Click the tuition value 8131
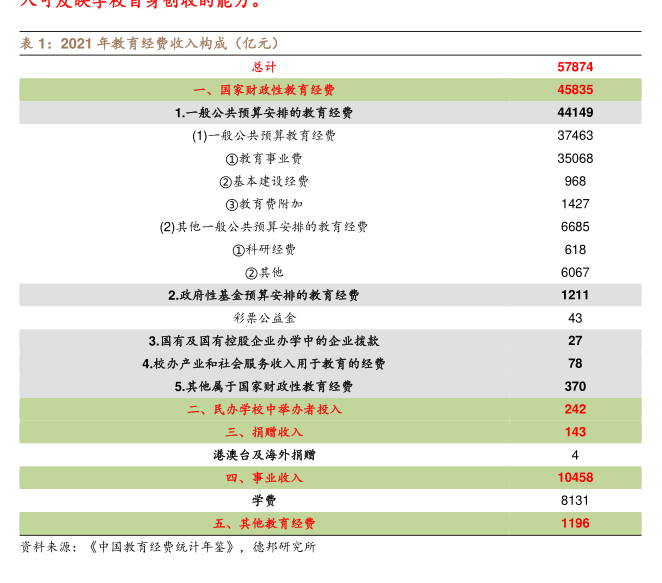 point(575,500)
